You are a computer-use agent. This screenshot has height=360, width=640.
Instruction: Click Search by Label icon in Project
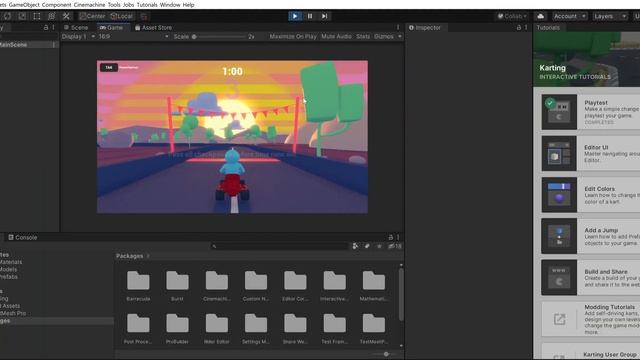[x=367, y=246]
